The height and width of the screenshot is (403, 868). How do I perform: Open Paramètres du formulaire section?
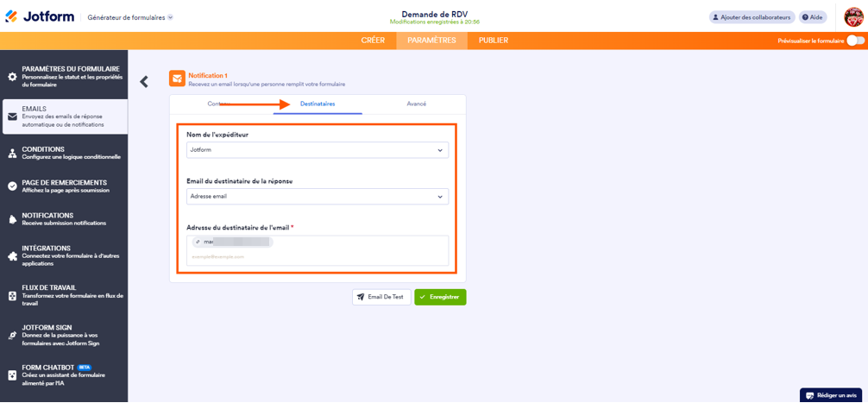point(64,77)
